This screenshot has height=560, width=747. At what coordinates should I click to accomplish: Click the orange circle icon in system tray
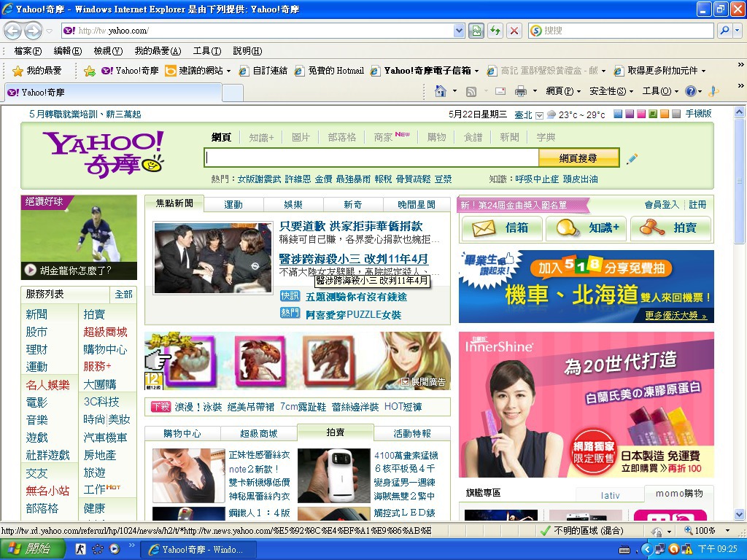click(673, 549)
